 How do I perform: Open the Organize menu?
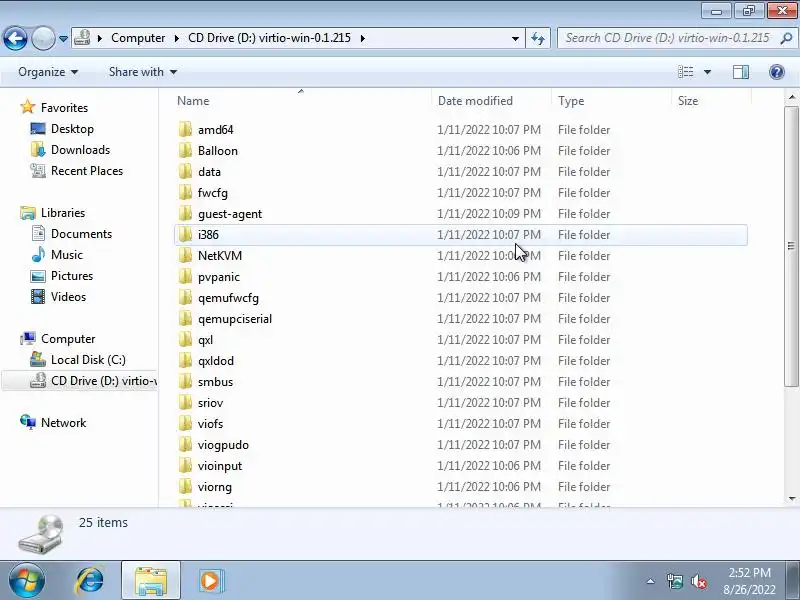point(48,72)
